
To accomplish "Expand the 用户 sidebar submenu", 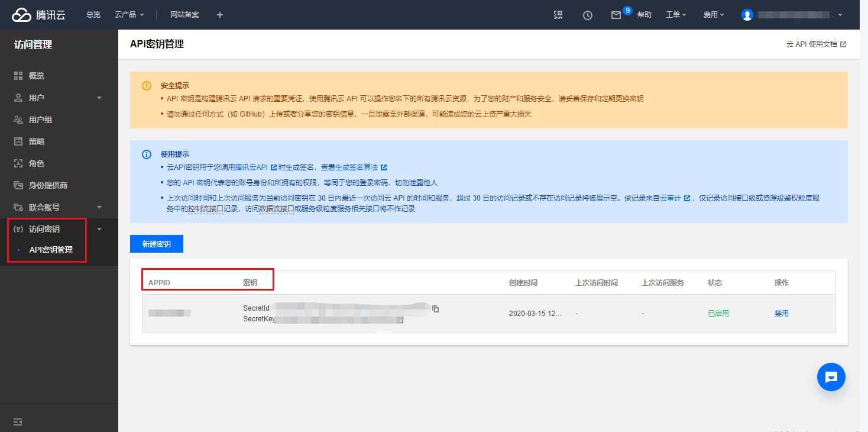I will pos(99,98).
